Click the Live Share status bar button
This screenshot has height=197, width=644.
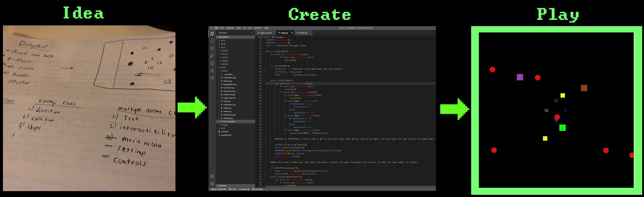tap(258, 189)
